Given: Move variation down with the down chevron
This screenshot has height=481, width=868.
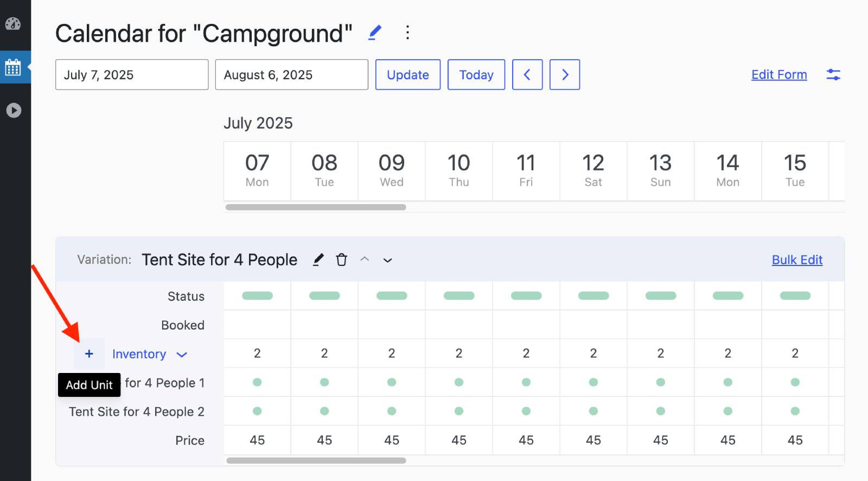Looking at the screenshot, I should (387, 260).
